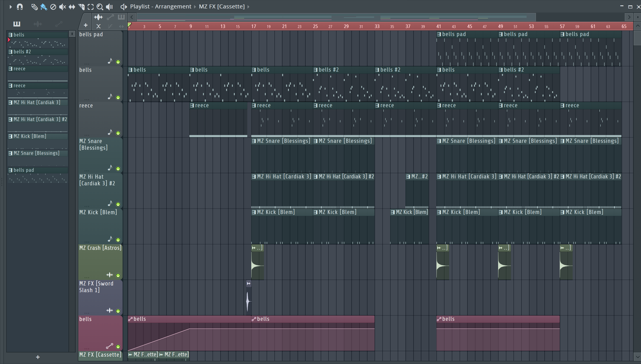641x364 pixels.
Task: Select MZ Kick [Blem] pattern in picker
Action: (x=38, y=141)
